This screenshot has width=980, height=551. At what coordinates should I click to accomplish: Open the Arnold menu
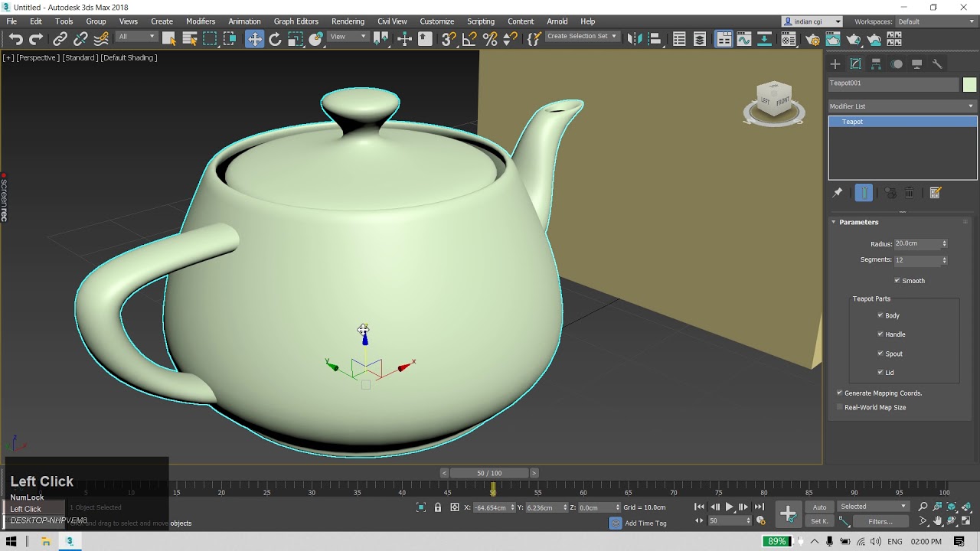tap(557, 21)
